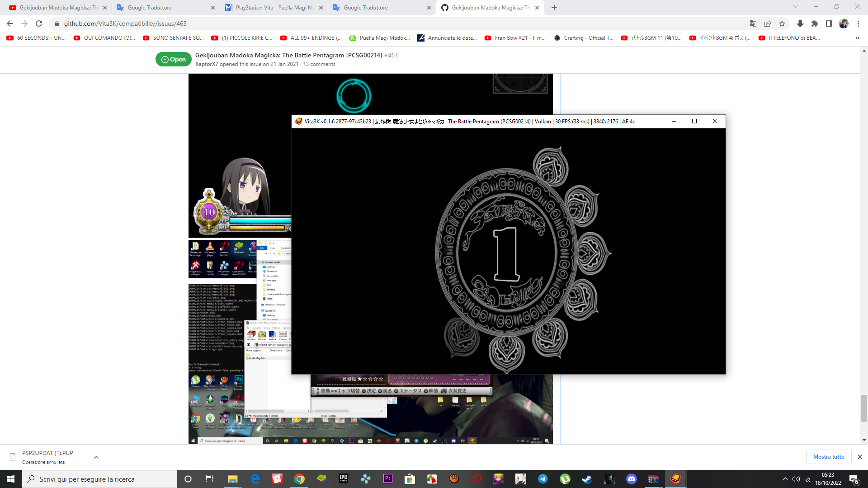The image size is (868, 488).
Task: Click the Mostra tutto downloads button
Action: pyautogui.click(x=829, y=457)
